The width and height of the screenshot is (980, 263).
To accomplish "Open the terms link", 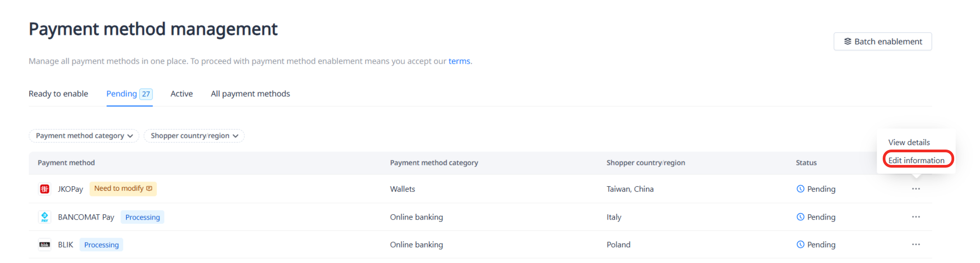I will [459, 61].
